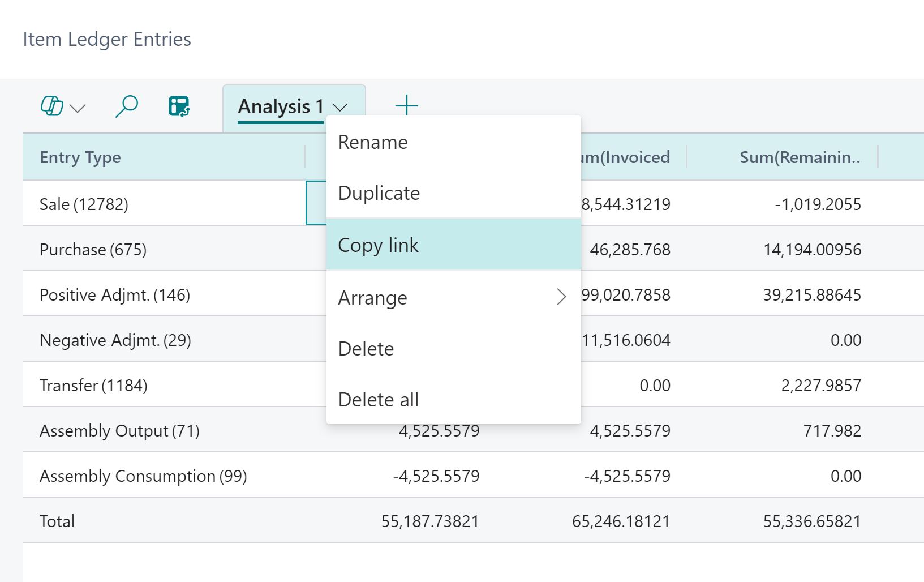Switch to the Analysis 1 tab
The height and width of the screenshot is (582, 924).
point(281,105)
